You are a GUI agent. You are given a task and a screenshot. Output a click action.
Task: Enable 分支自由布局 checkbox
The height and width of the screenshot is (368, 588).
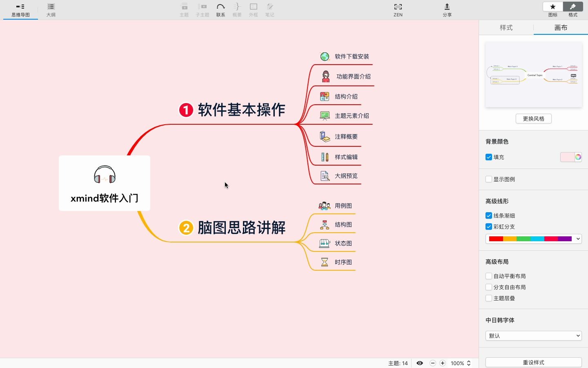tap(489, 287)
